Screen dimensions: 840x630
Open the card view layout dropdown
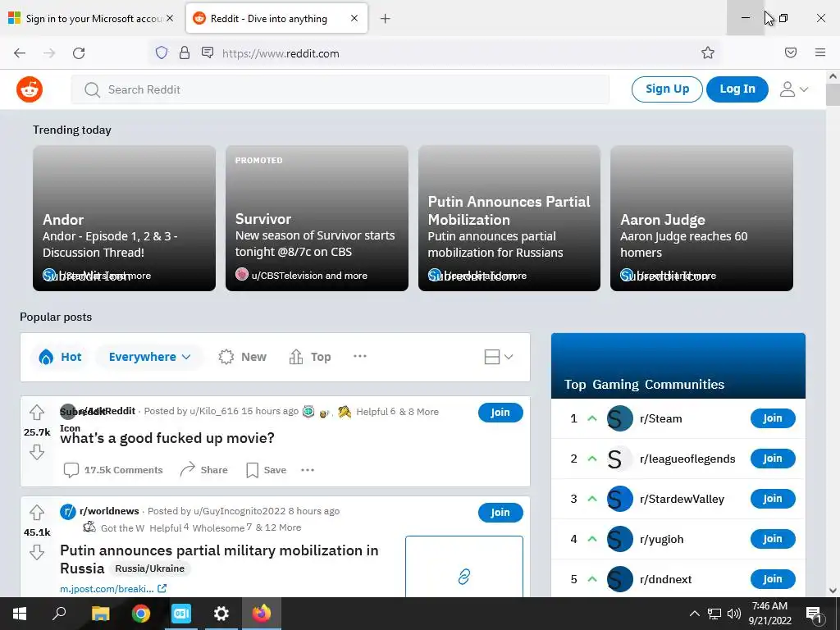coord(499,357)
